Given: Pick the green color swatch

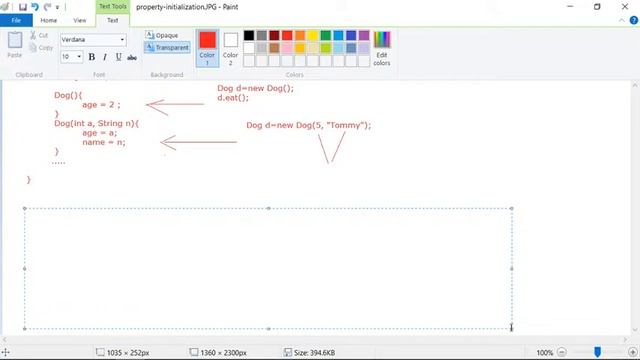Looking at the screenshot, I should click(326, 36).
